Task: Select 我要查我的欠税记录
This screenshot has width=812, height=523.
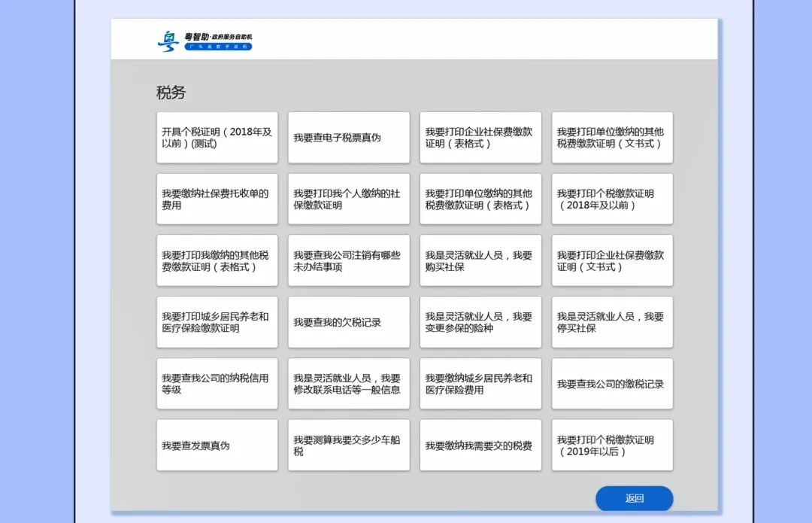Action: pyautogui.click(x=348, y=322)
